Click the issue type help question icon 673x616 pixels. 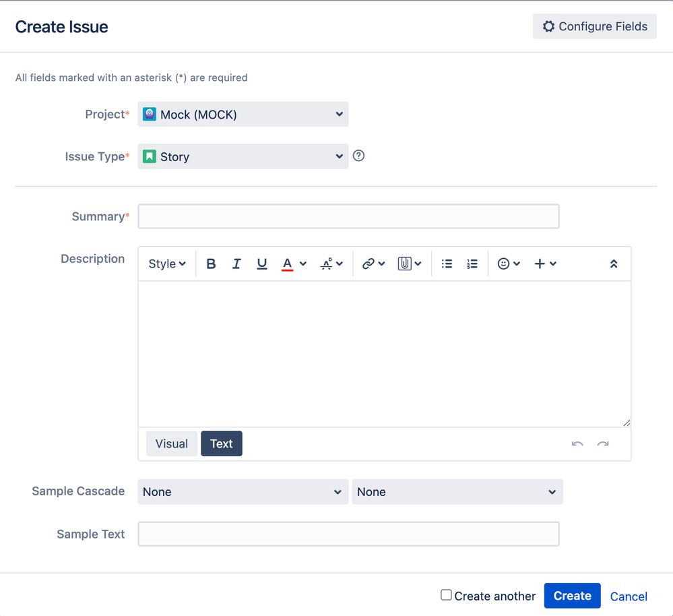click(x=359, y=156)
